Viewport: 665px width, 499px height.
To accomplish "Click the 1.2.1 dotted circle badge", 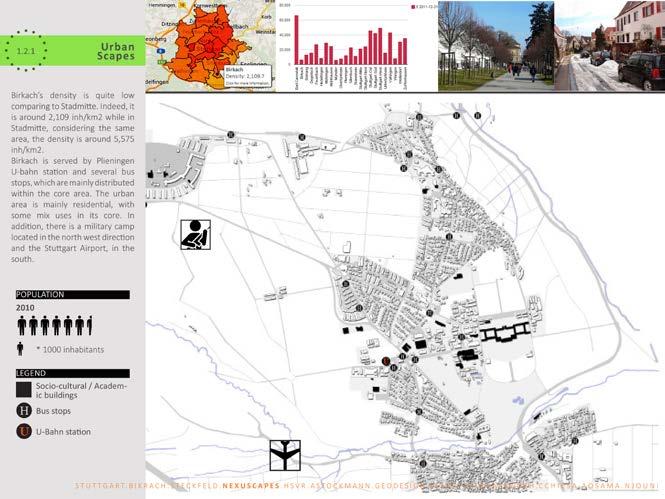I will [25, 51].
